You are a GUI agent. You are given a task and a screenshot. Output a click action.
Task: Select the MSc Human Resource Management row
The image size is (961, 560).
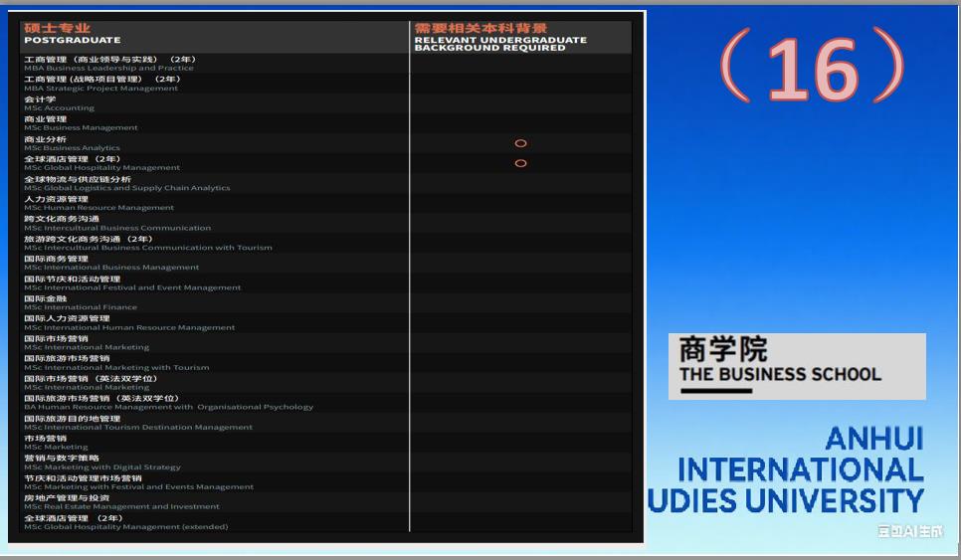coord(98,203)
